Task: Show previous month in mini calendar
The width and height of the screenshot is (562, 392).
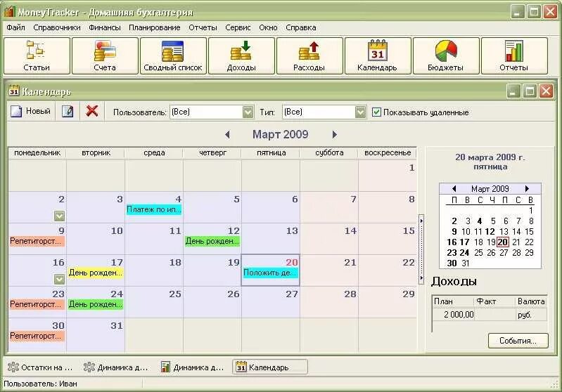Action: 454,189
